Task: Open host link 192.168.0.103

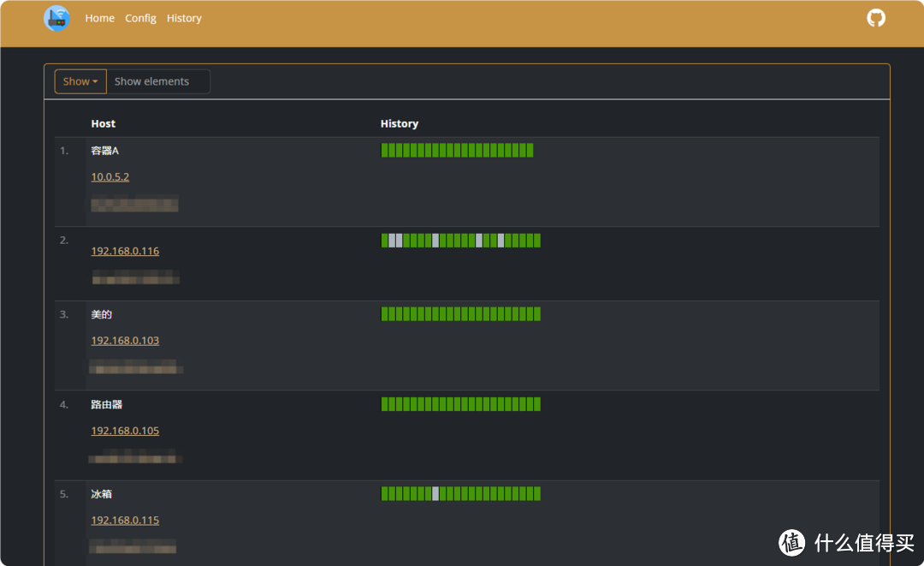Action: 125,341
